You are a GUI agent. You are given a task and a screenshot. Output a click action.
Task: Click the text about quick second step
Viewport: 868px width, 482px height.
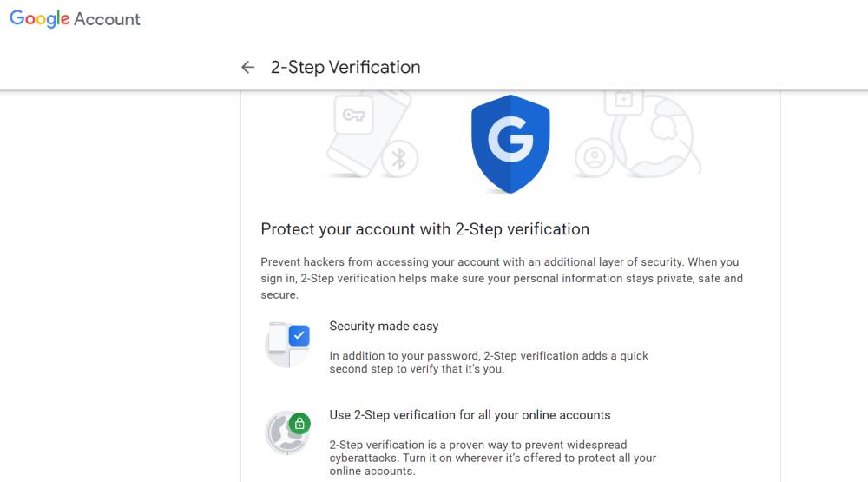488,362
